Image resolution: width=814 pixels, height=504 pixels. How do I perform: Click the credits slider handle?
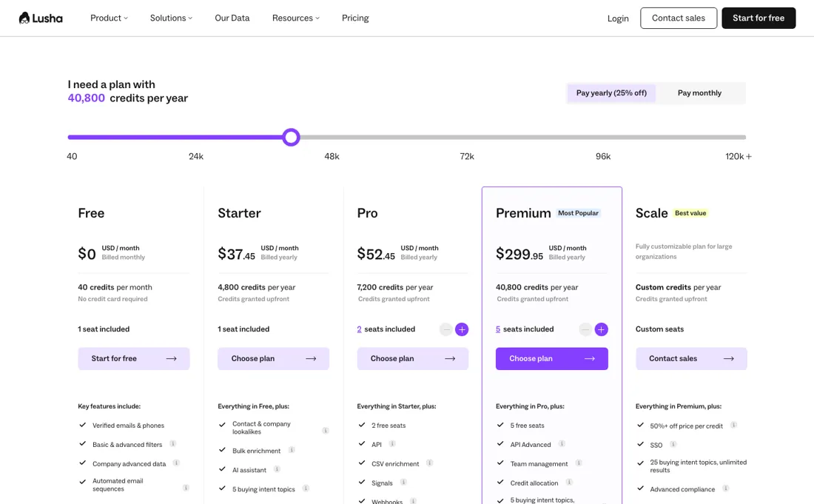click(292, 137)
